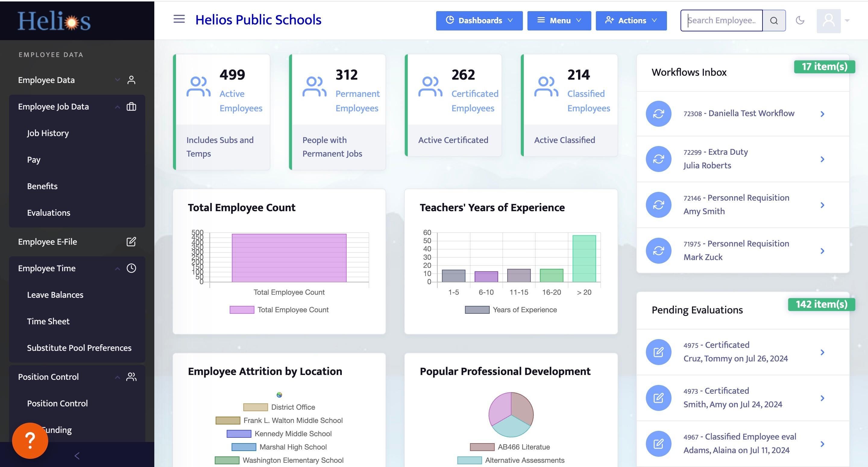Collapse the Employee Job Data section
The image size is (868, 467).
[117, 107]
